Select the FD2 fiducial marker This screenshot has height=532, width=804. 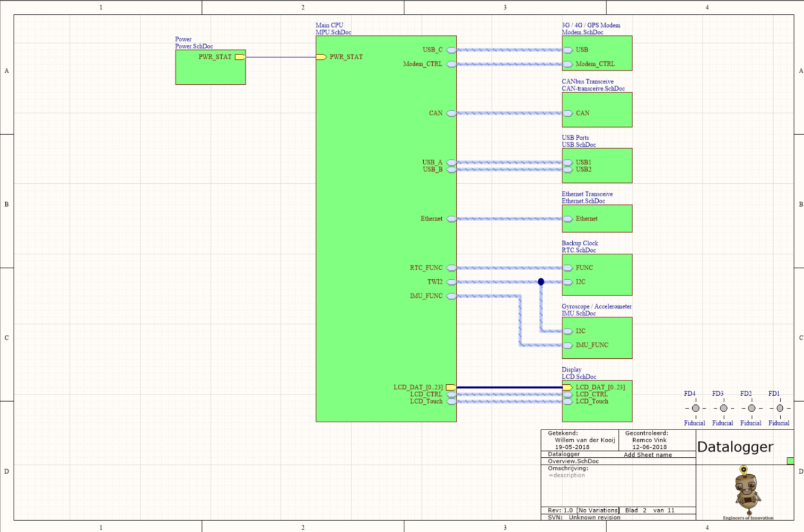point(751,408)
